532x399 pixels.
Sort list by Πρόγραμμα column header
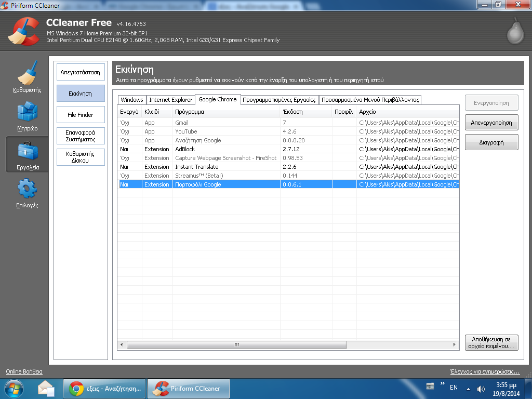(x=226, y=112)
